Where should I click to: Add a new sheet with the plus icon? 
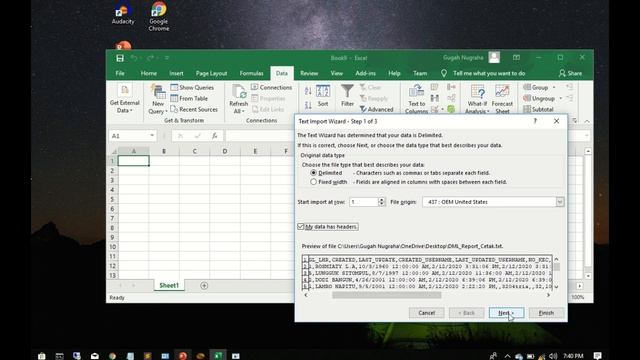click(x=204, y=286)
